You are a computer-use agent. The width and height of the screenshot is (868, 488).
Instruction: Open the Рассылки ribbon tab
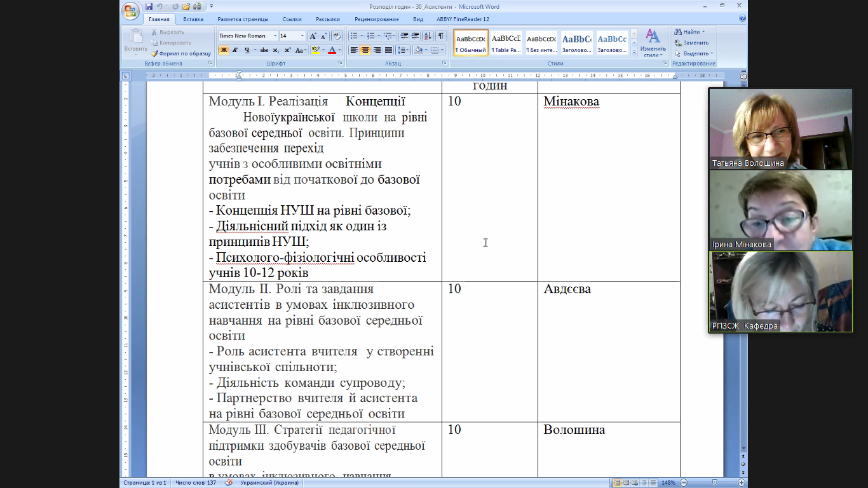[x=328, y=19]
